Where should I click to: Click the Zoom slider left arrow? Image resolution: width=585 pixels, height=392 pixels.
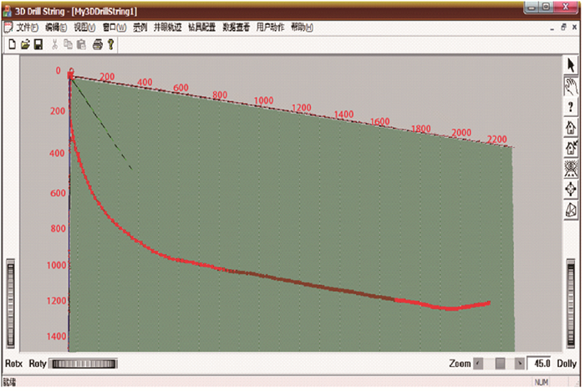[x=478, y=364]
